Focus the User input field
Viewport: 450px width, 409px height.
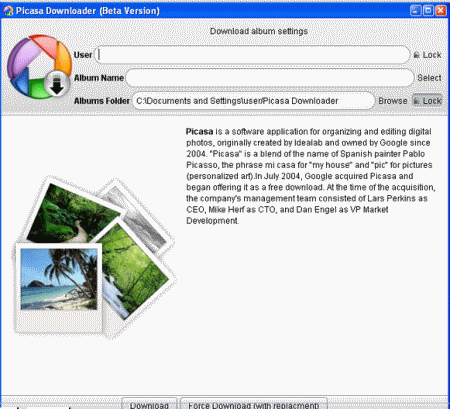coord(252,55)
